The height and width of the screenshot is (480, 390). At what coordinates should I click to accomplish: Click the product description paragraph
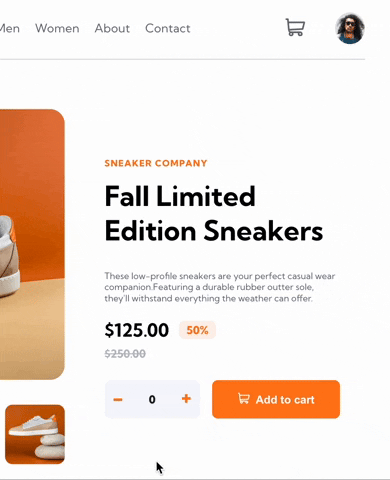[x=220, y=287]
